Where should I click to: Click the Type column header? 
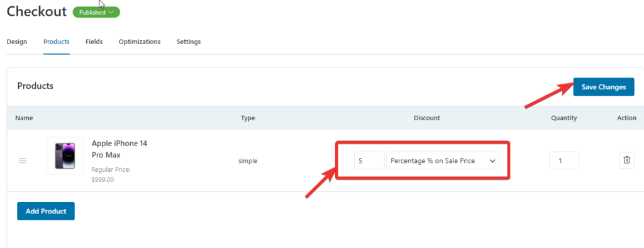pos(248,118)
